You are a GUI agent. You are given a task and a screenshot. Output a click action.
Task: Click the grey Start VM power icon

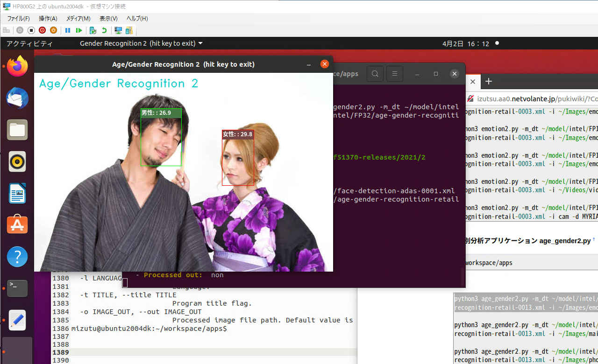(20, 30)
